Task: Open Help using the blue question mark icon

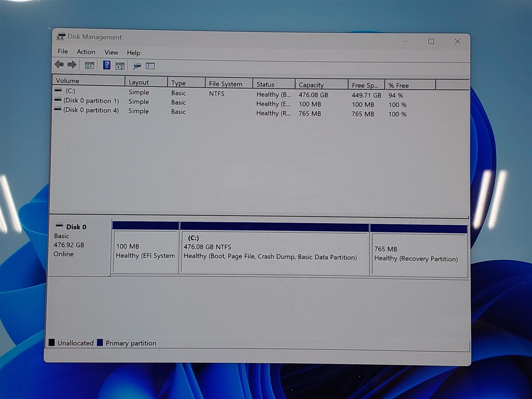Action: 106,65
